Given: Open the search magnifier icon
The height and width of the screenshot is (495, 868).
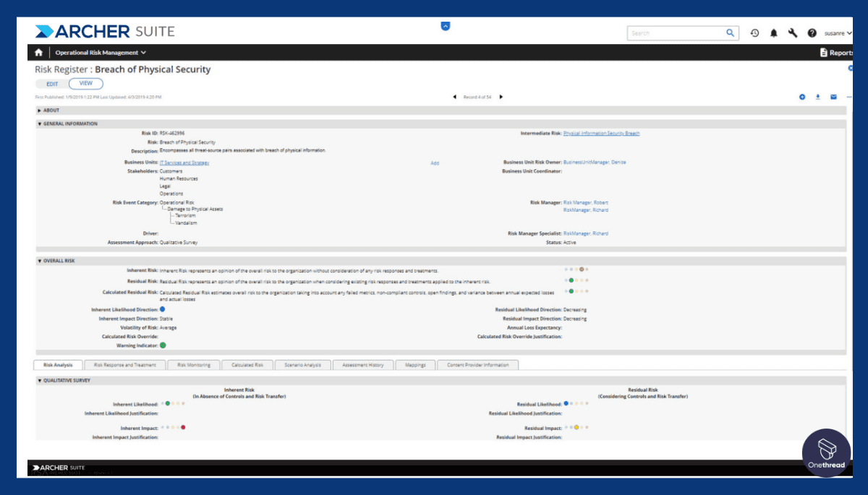Looking at the screenshot, I should click(730, 33).
